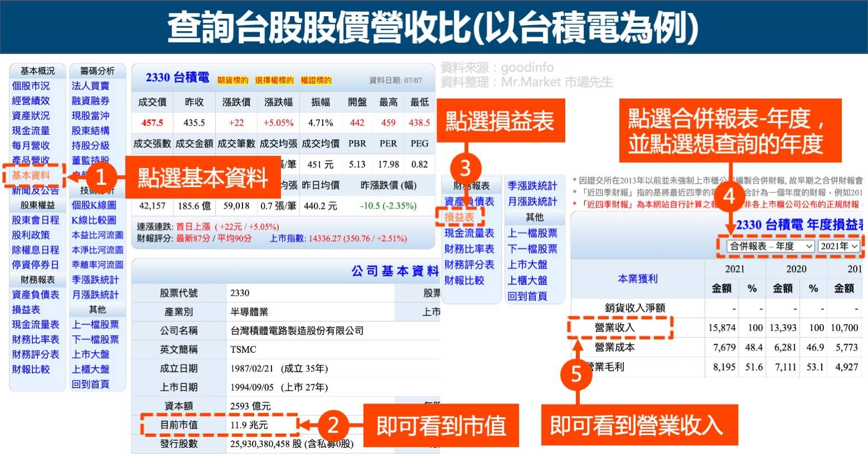
Task: Open the 本益比河流圖 link
Action: pos(98,235)
